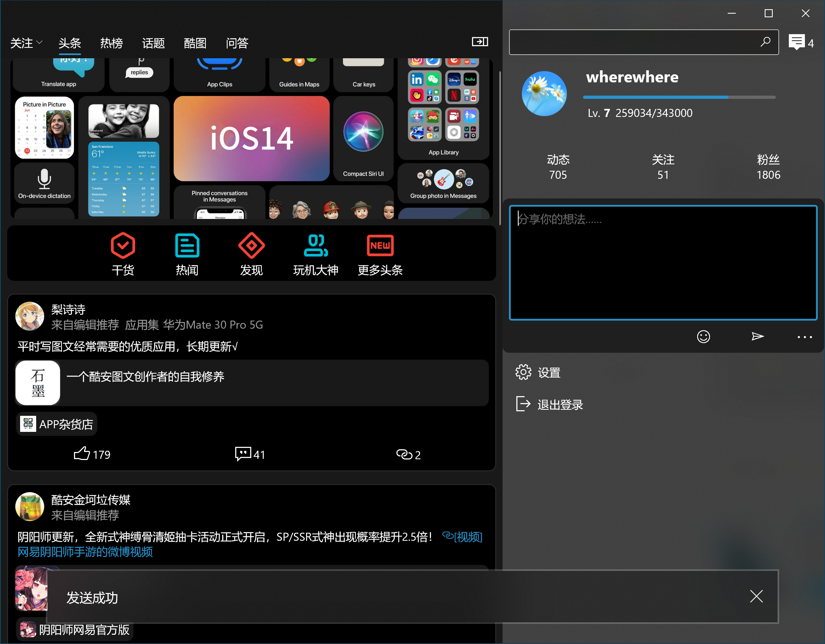Click the emoji smiley icon
This screenshot has width=825, height=644.
703,337
